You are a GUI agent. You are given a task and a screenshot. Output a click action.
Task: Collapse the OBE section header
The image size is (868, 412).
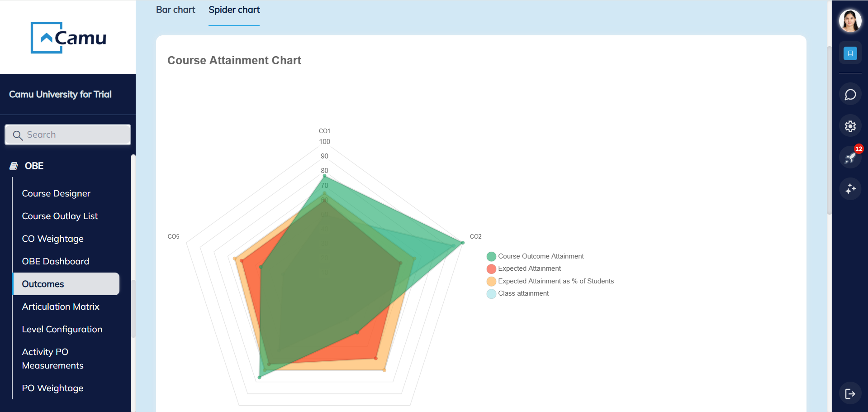pyautogui.click(x=34, y=166)
